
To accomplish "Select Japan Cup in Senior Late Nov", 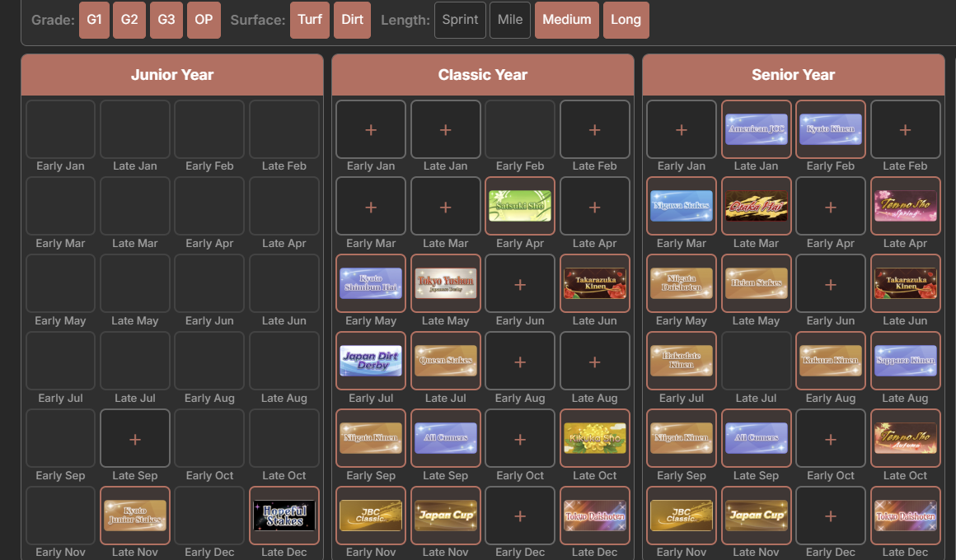I will coord(756,515).
